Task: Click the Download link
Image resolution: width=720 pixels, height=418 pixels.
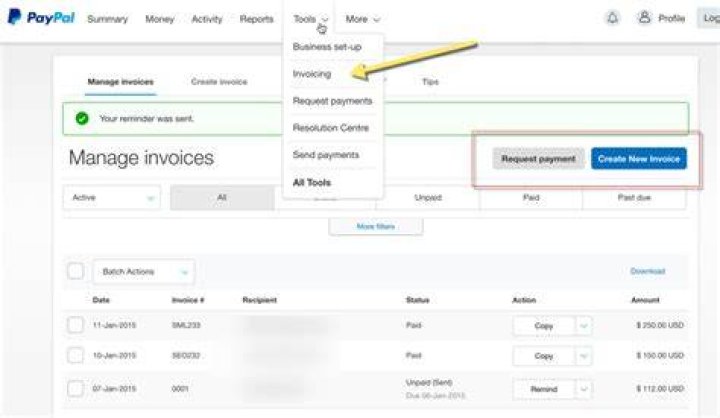Action: 647,271
